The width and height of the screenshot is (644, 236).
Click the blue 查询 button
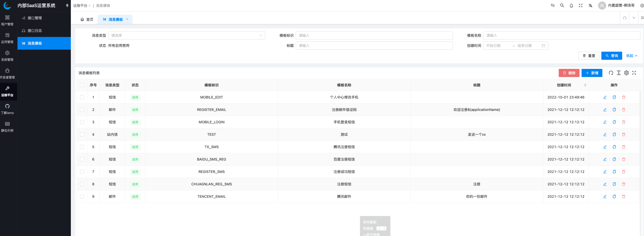pos(612,56)
